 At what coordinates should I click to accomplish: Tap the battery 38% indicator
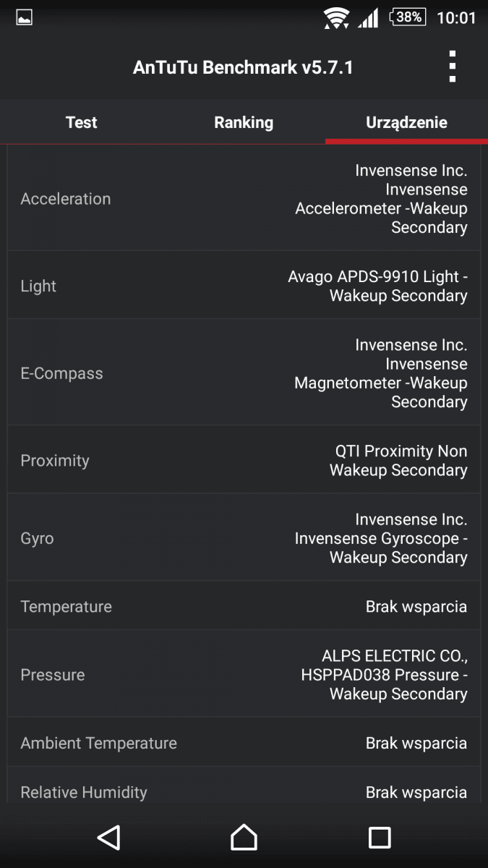click(x=408, y=17)
